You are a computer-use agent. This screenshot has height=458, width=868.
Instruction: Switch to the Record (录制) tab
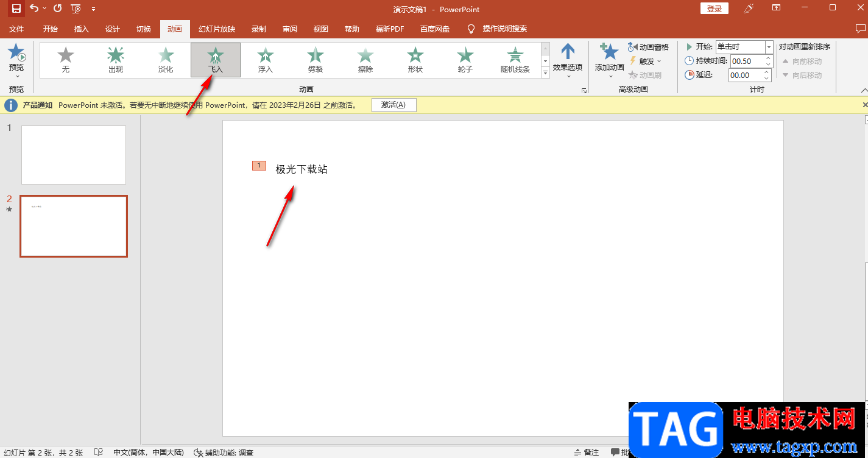(259, 29)
